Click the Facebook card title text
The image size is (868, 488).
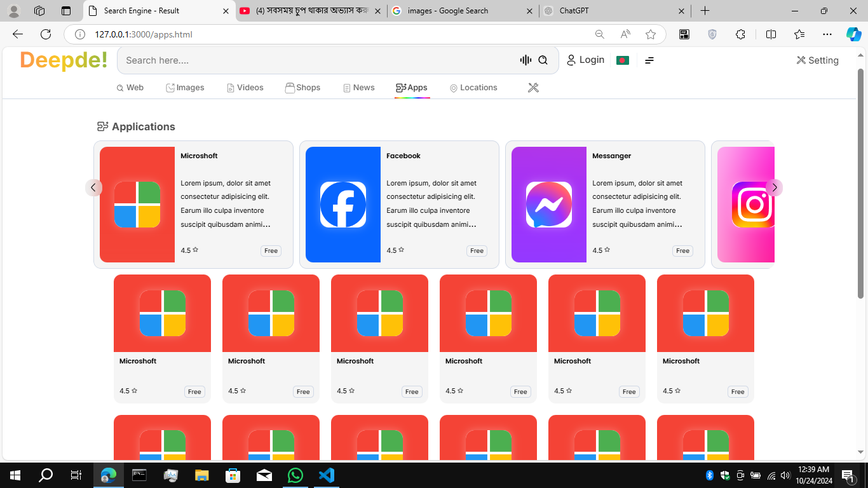click(x=403, y=156)
